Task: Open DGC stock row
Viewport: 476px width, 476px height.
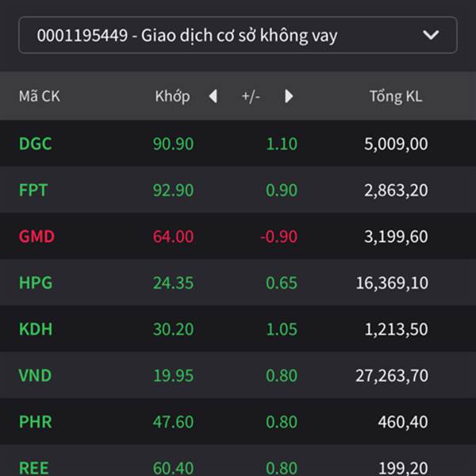Action: click(x=238, y=144)
